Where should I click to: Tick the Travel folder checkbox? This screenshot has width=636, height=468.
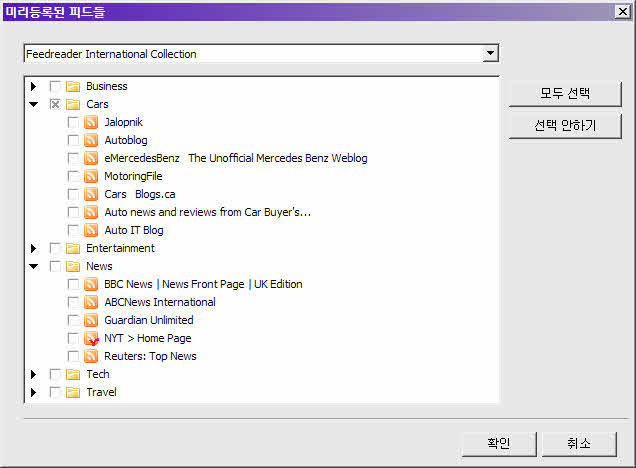55,392
